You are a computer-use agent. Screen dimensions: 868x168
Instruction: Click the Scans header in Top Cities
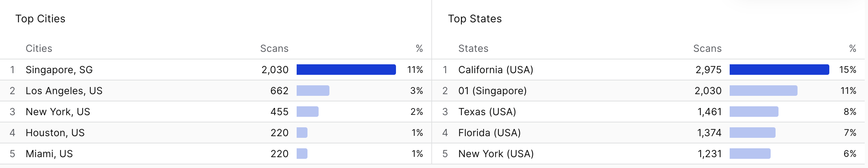pos(274,49)
